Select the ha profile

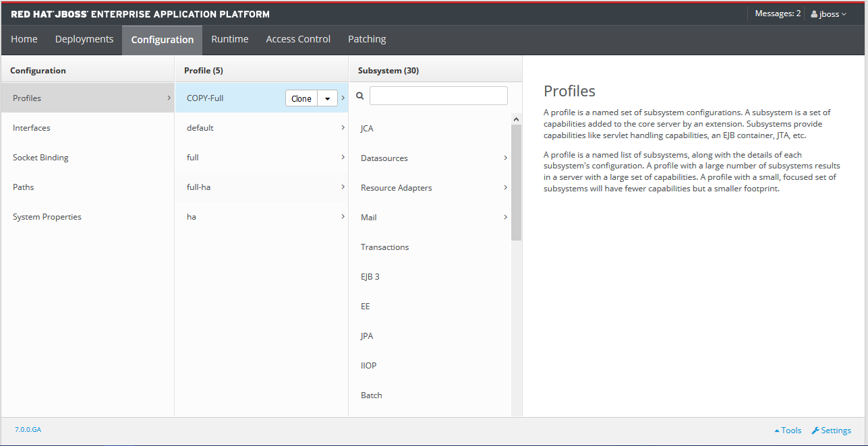[x=262, y=216]
